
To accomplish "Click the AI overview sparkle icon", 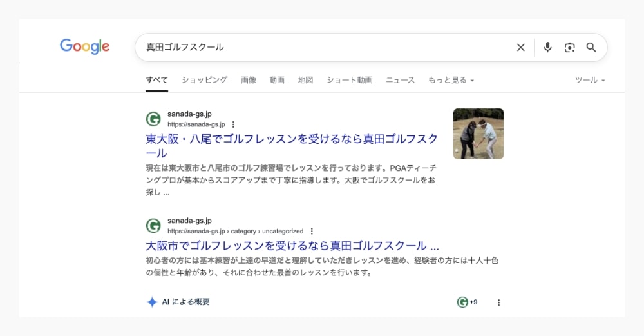I will (x=152, y=302).
